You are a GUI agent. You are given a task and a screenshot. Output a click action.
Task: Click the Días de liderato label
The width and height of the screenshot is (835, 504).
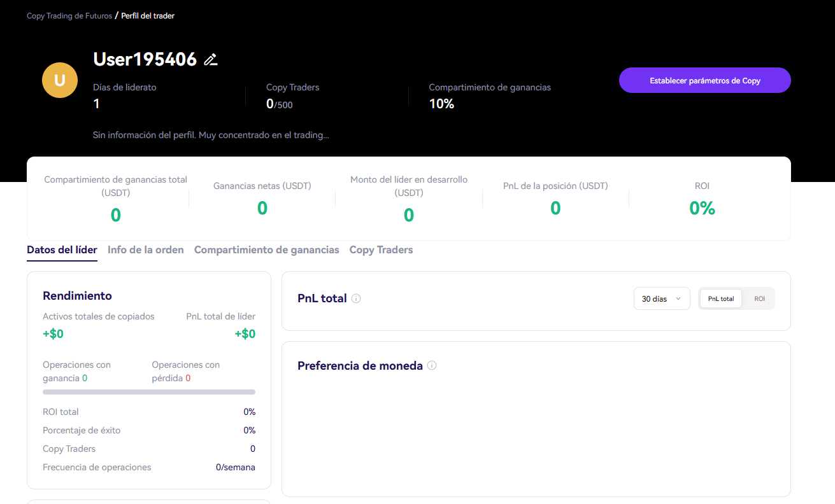coord(125,87)
